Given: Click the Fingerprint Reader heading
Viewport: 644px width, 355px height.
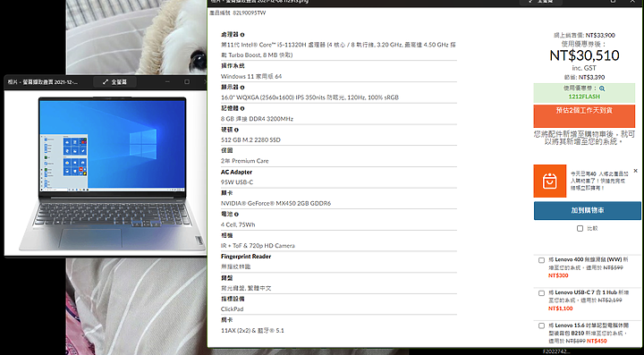Looking at the screenshot, I should click(246, 257).
